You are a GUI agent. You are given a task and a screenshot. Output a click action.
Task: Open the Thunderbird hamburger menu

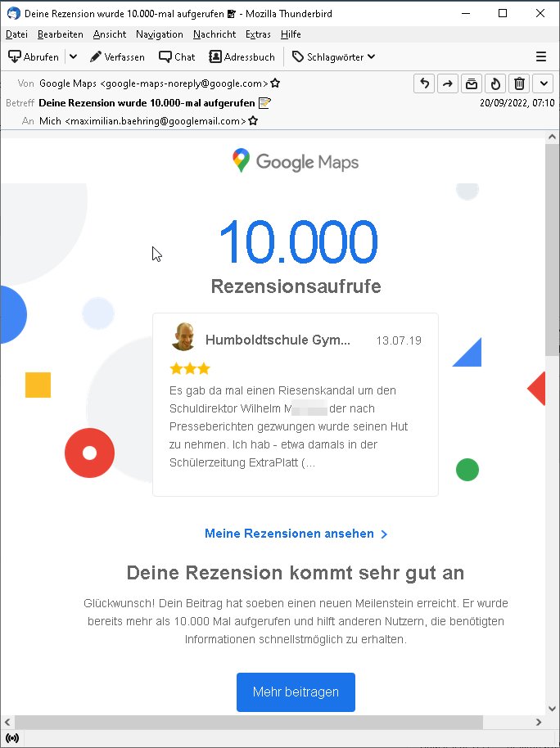click(541, 56)
